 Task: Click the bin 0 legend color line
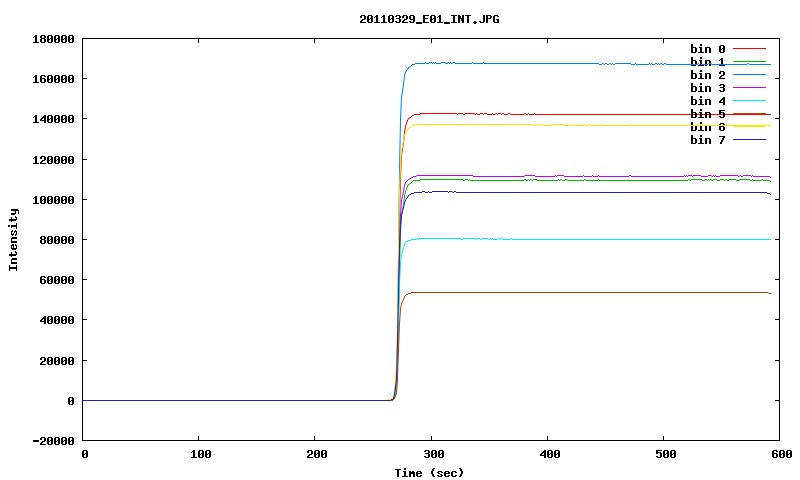click(x=749, y=48)
